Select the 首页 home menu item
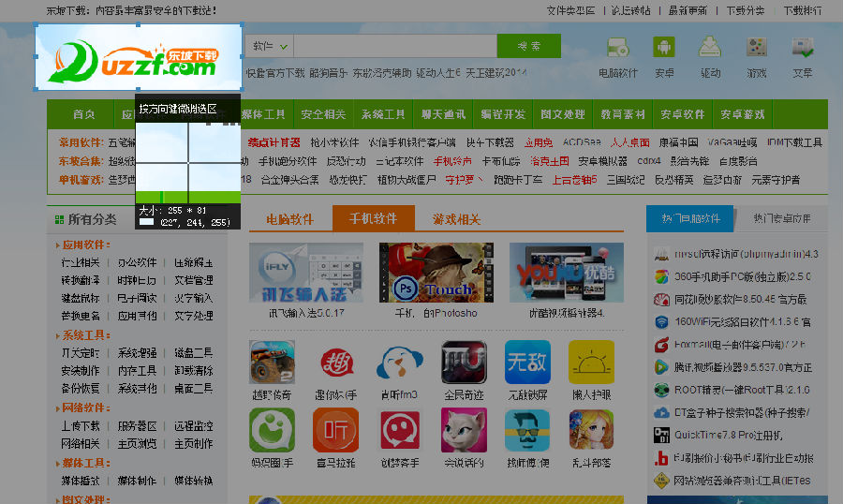This screenshot has width=843, height=504. point(84,114)
